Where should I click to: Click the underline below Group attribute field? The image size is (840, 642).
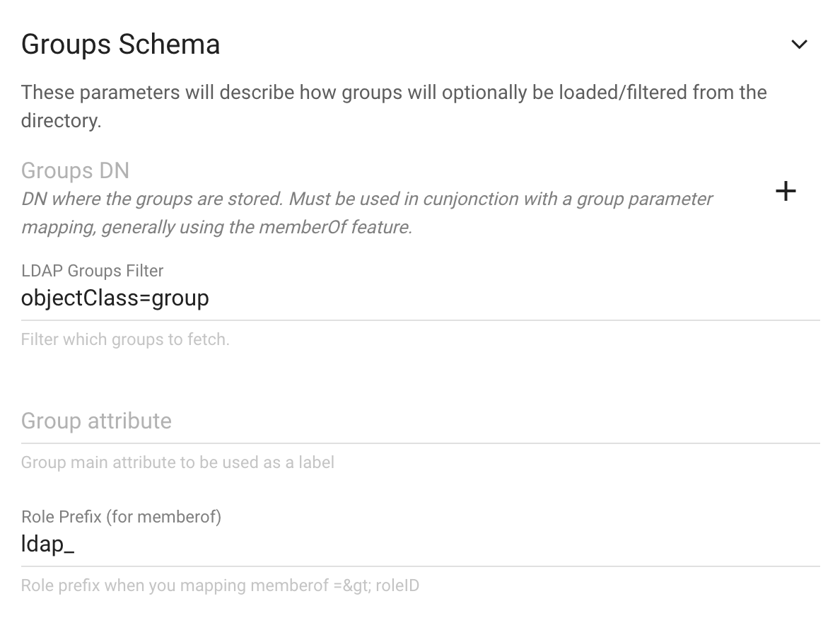421,443
